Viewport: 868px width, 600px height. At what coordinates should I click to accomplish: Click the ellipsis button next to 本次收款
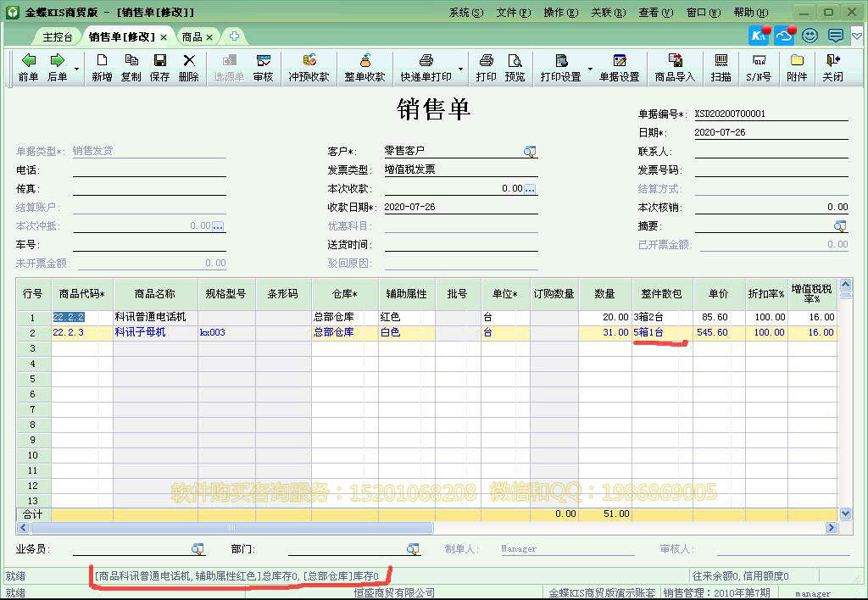point(530,188)
